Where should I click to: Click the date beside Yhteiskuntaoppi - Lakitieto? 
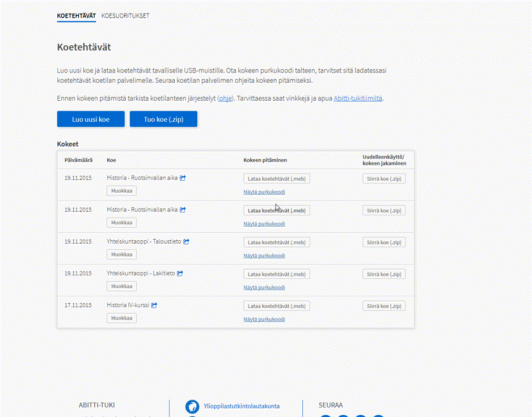tap(78, 273)
